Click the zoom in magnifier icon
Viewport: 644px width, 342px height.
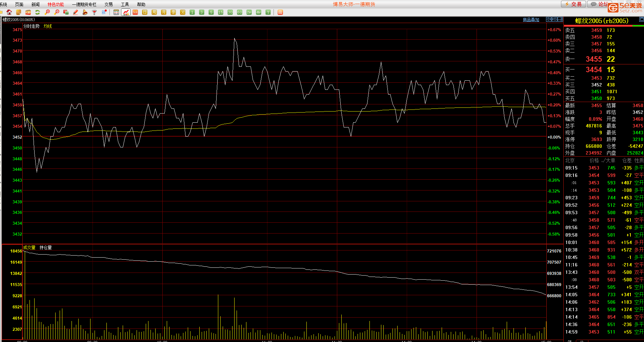(47, 12)
